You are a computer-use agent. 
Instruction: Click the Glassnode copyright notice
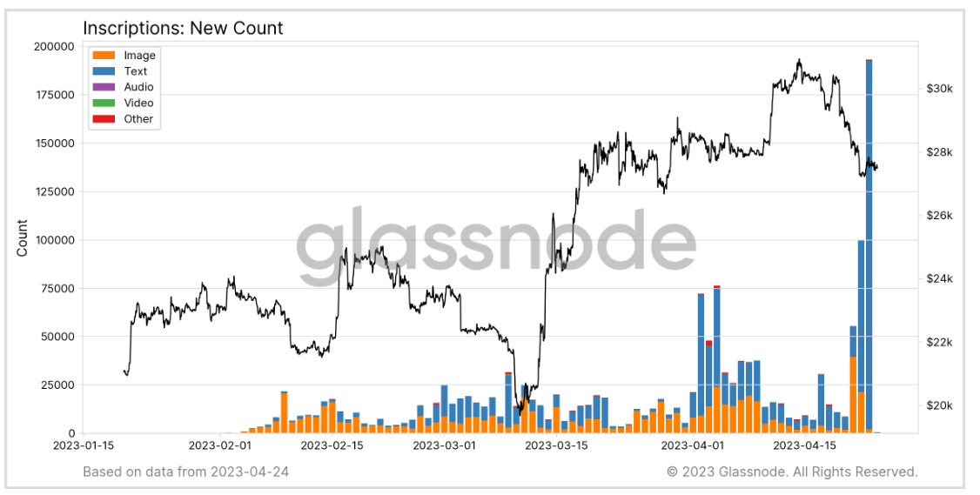coord(792,472)
